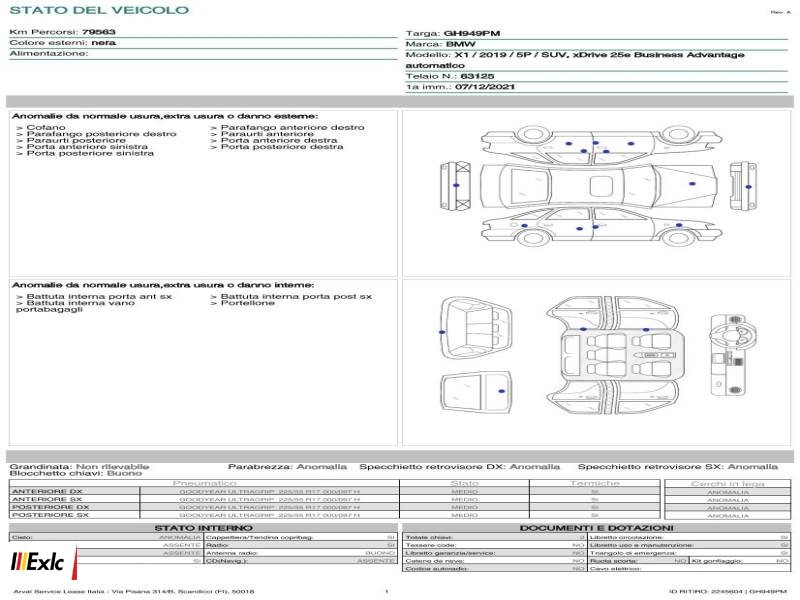Select the Totale chiavi row
800x600 pixels.
tap(495, 537)
